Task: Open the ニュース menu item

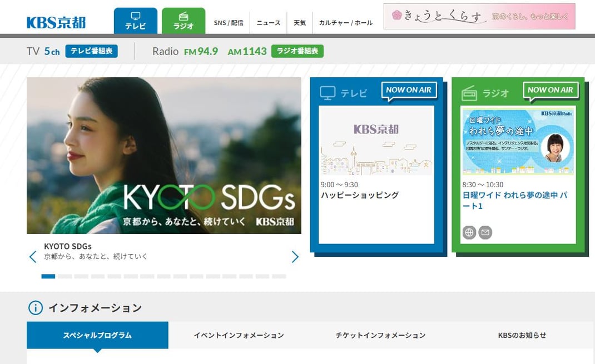Action: point(268,23)
